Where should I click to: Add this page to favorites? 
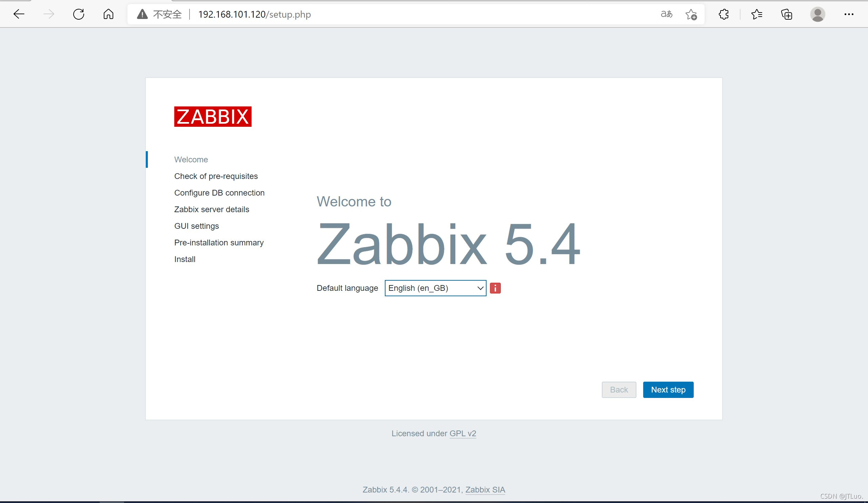691,15
